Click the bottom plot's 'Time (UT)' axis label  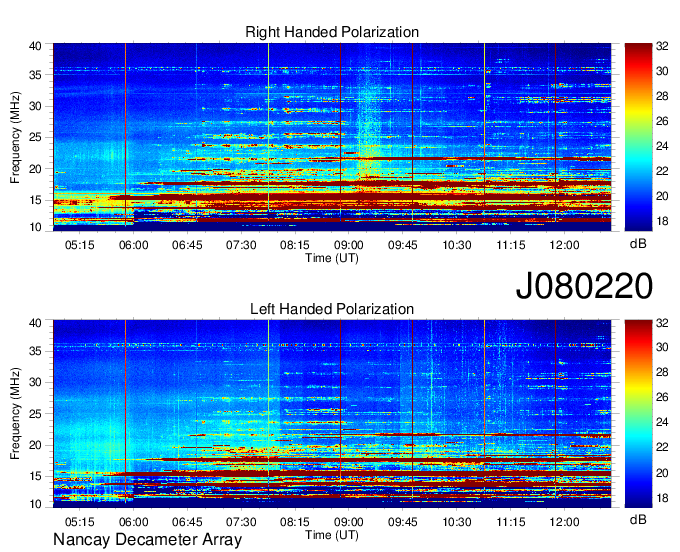pos(332,535)
